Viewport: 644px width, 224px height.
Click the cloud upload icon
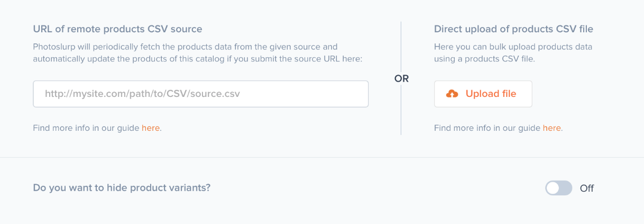(x=452, y=94)
